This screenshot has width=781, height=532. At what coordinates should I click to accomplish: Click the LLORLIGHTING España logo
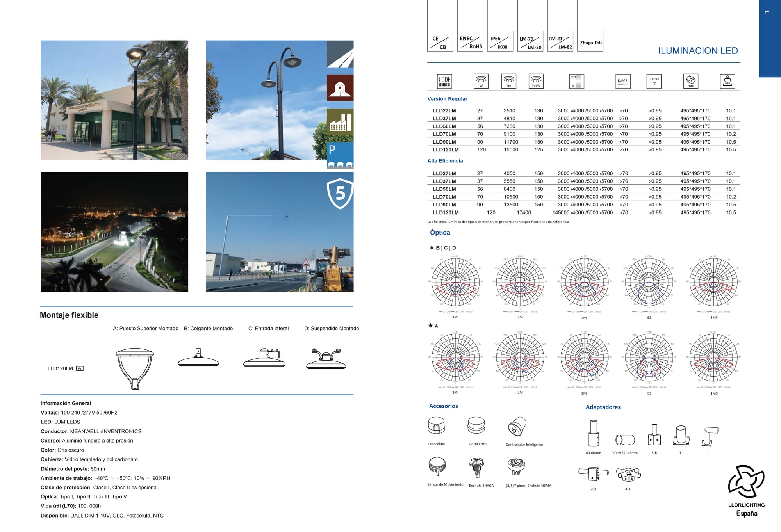746,491
